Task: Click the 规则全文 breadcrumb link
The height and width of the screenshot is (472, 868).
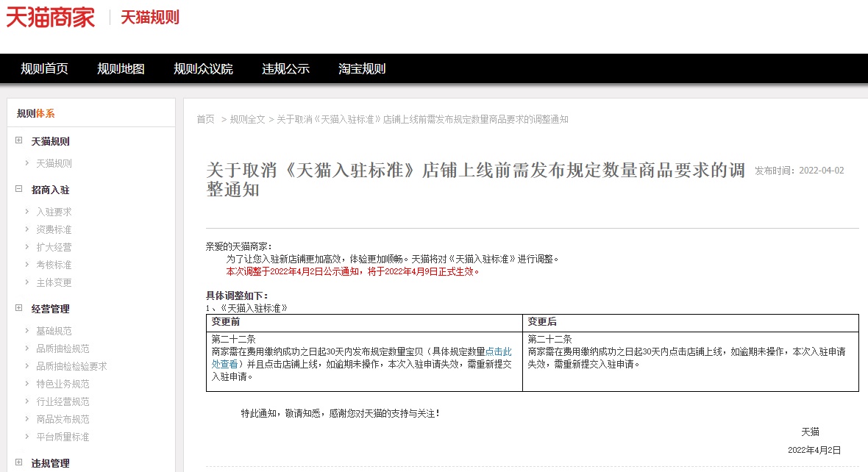Action: coord(247,120)
